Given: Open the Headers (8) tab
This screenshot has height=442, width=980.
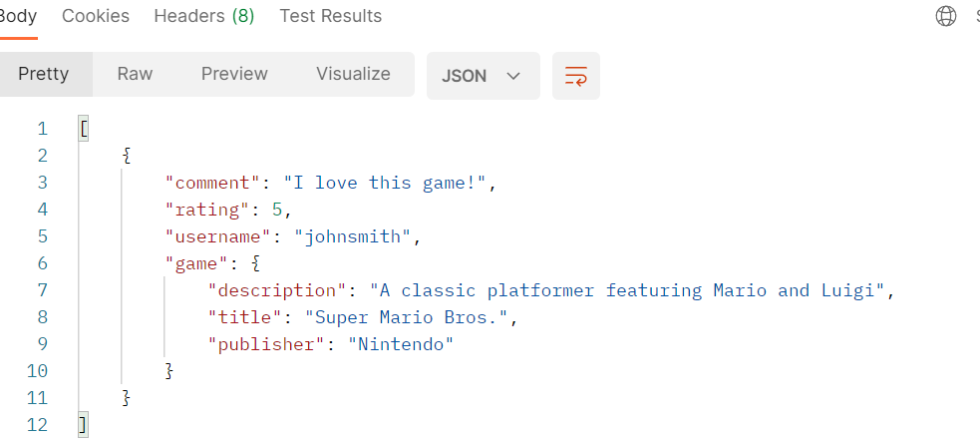Looking at the screenshot, I should tap(204, 16).
